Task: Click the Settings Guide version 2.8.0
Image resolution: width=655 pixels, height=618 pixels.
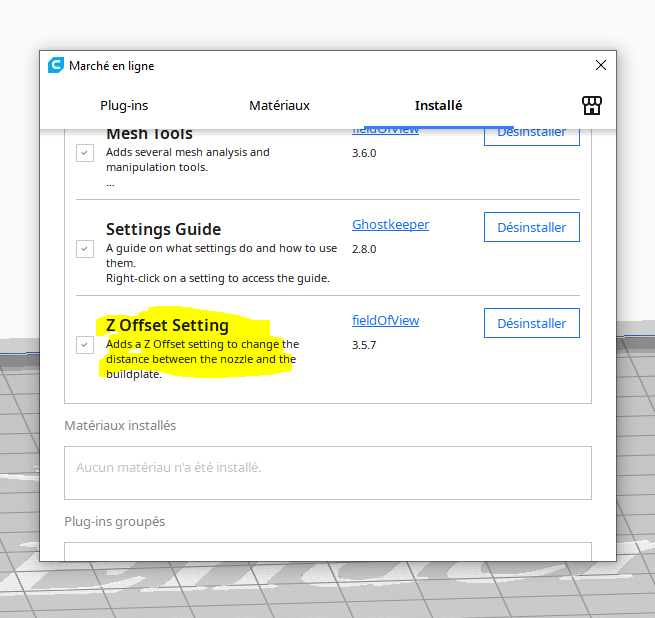Action: [x=364, y=249]
